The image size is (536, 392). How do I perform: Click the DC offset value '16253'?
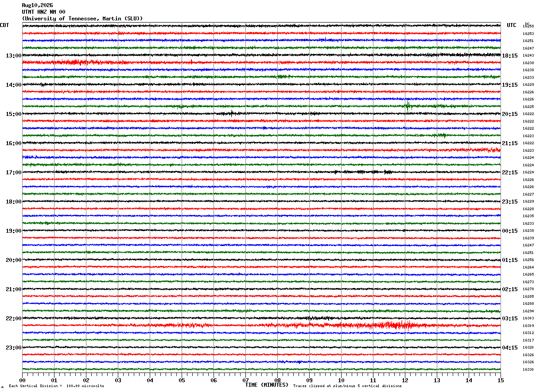[528, 34]
